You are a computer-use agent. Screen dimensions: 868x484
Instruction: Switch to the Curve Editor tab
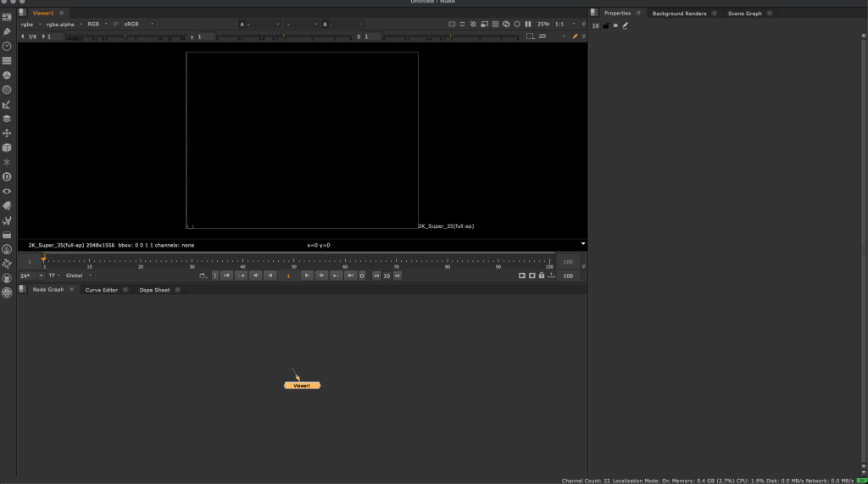coord(102,290)
